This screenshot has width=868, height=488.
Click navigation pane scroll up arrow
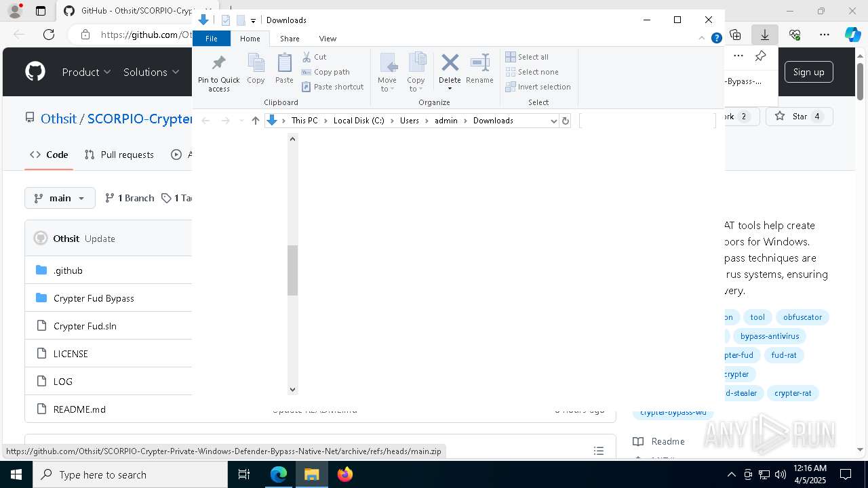[x=292, y=139]
